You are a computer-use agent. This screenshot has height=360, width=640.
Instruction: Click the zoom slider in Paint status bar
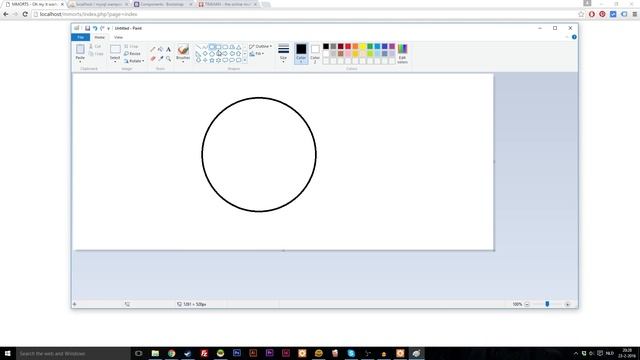tap(547, 304)
